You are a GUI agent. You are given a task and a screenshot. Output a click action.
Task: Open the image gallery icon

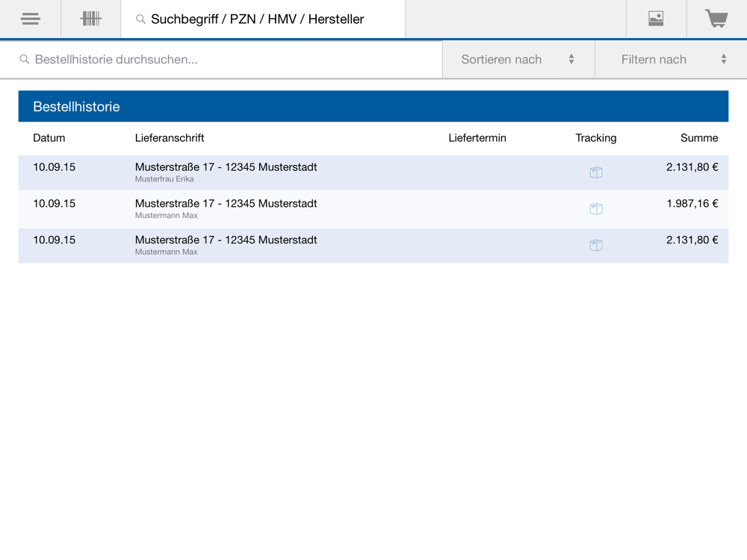[x=656, y=19]
